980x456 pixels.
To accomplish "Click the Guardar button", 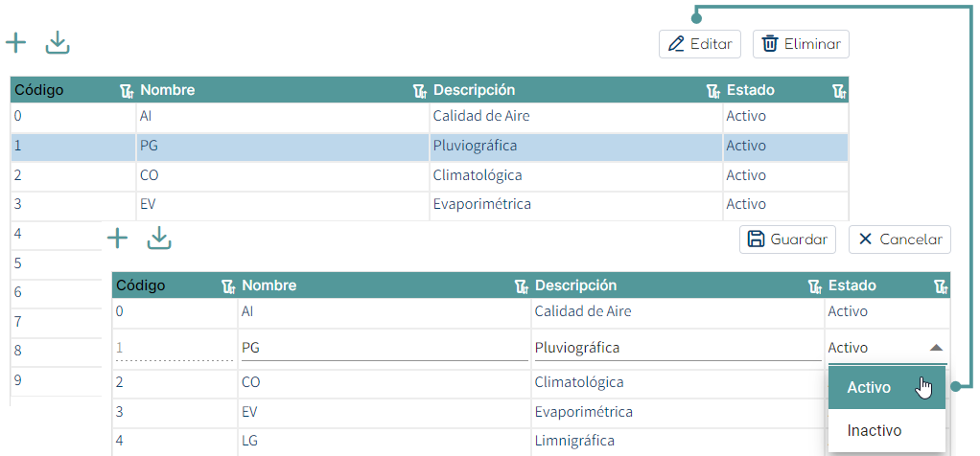I will point(787,239).
